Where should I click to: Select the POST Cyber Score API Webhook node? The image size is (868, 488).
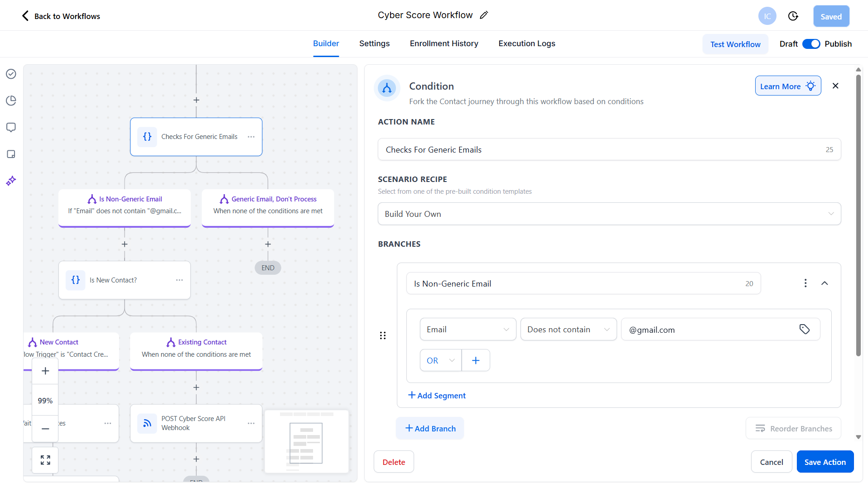pos(196,423)
